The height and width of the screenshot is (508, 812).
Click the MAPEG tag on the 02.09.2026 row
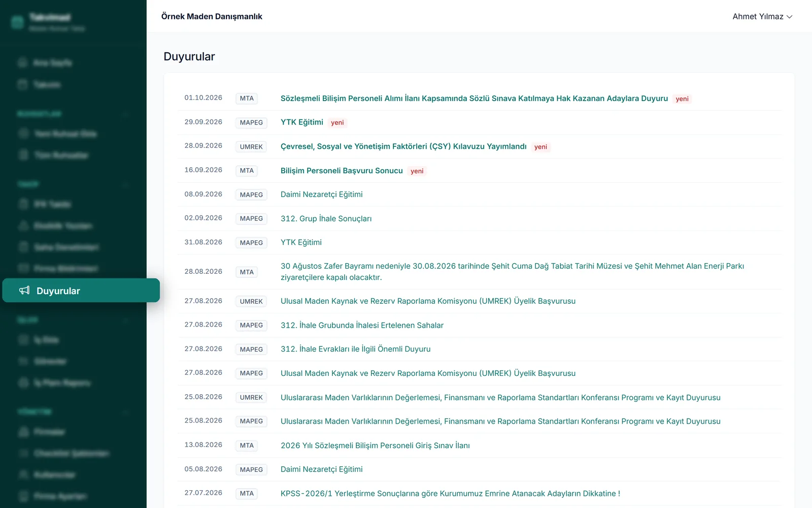[251, 218]
